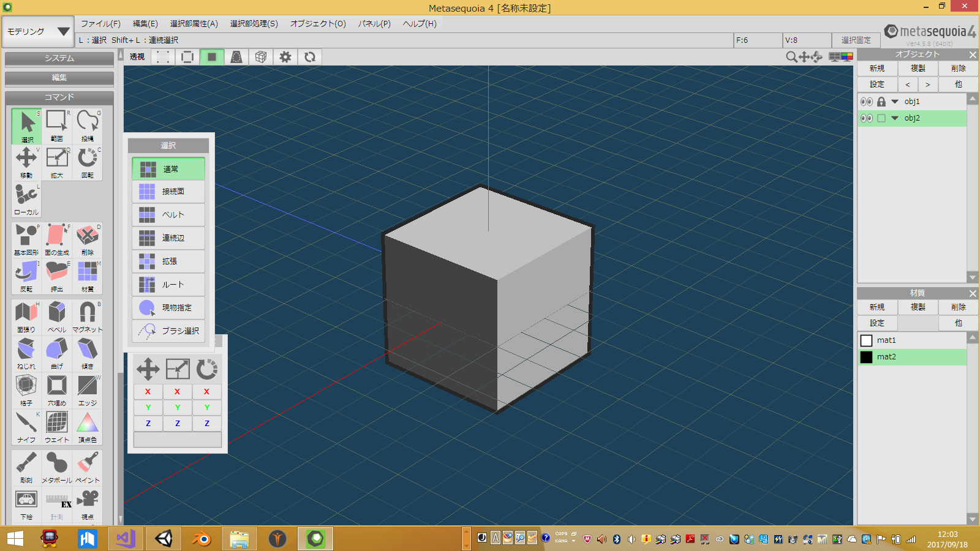Select the 面の生成 create face tool

(57, 240)
